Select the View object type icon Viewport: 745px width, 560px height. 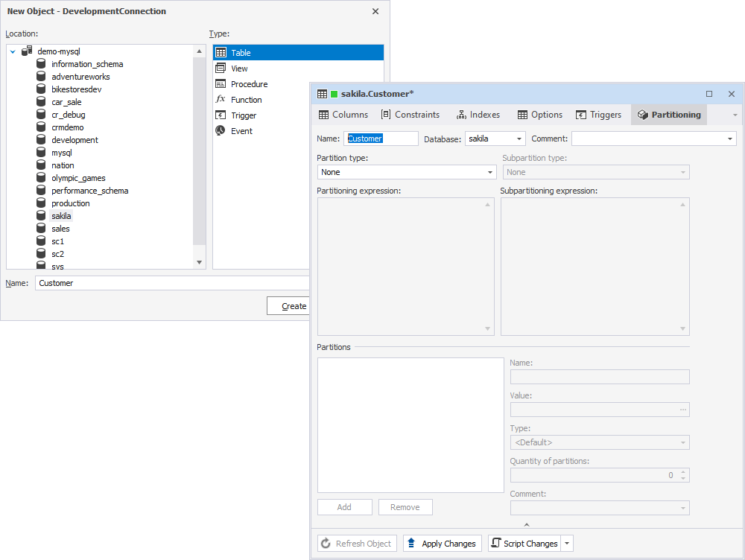tap(221, 68)
